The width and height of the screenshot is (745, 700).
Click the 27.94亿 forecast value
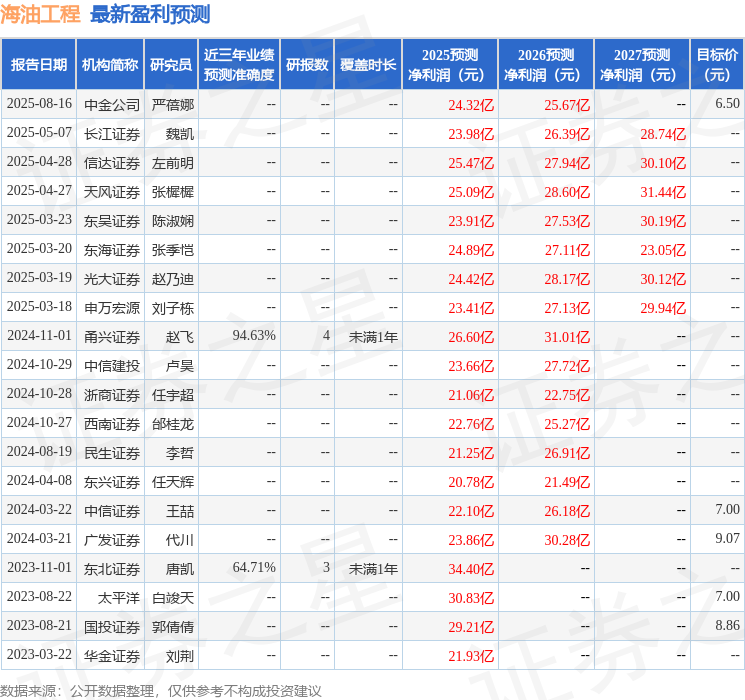[567, 163]
